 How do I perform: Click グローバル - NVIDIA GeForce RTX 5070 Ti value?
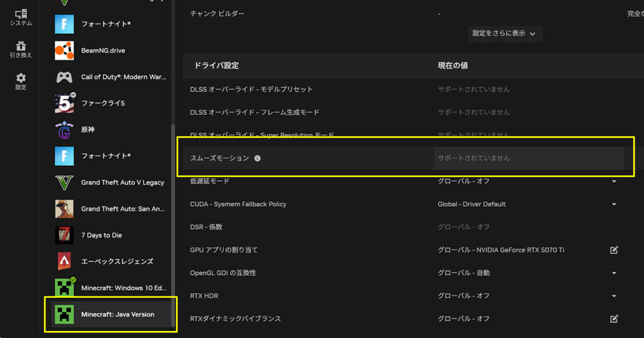point(501,250)
